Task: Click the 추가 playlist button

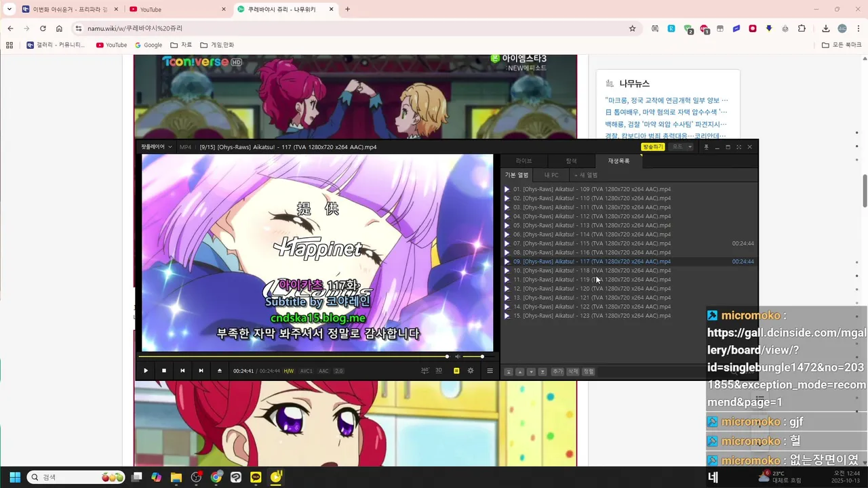Action: coord(557,372)
